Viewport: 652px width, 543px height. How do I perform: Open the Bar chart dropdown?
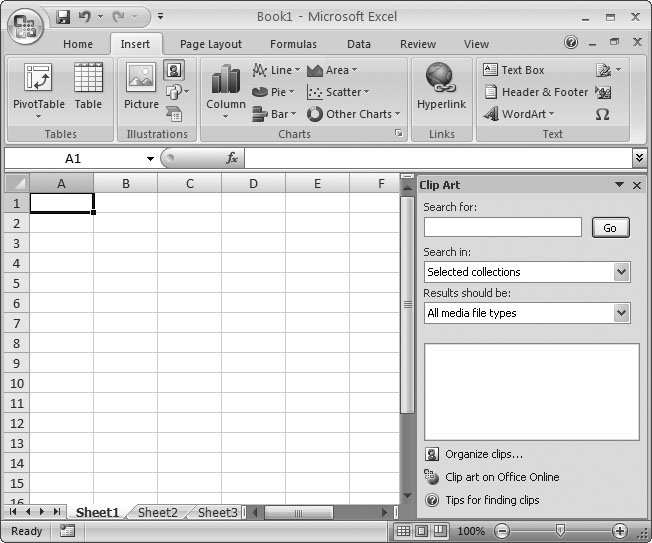(x=274, y=114)
